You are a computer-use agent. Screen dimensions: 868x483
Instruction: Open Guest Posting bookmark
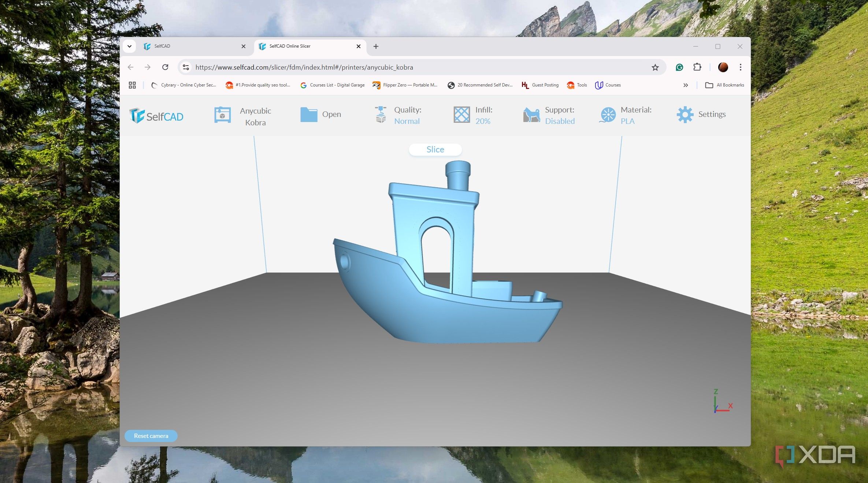pos(540,85)
